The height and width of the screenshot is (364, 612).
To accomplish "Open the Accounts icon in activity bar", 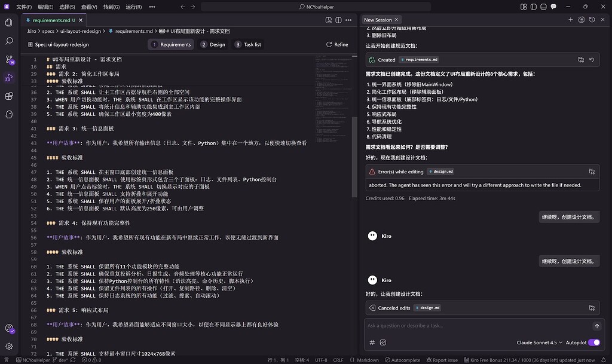I will 10,329.
